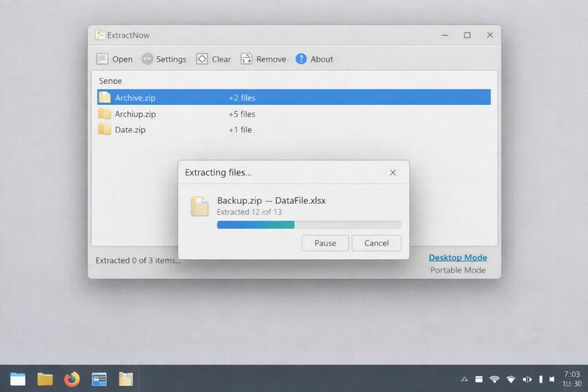Open ExtractNow Settings via gear icon

(164, 59)
